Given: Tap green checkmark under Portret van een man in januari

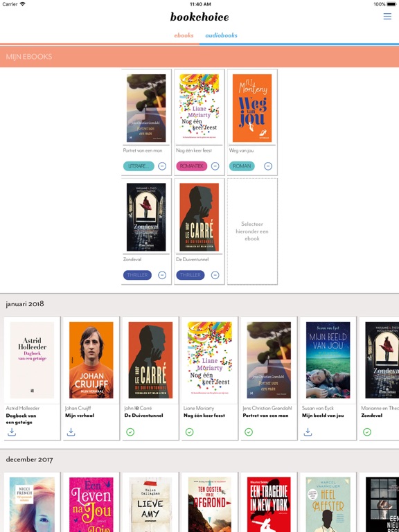Looking at the screenshot, I should (249, 432).
